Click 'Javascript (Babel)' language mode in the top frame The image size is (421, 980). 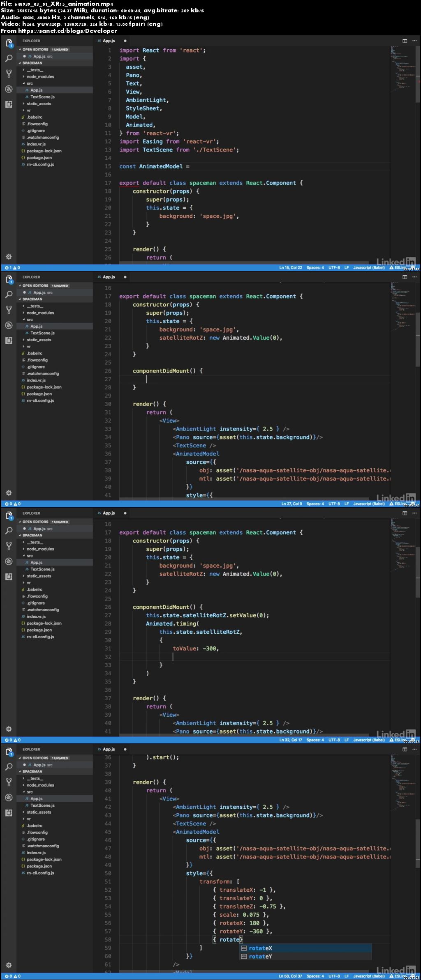[x=369, y=268]
